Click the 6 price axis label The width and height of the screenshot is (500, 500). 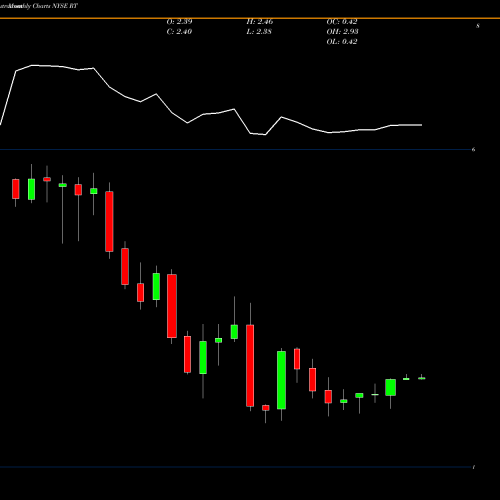pos(473,150)
